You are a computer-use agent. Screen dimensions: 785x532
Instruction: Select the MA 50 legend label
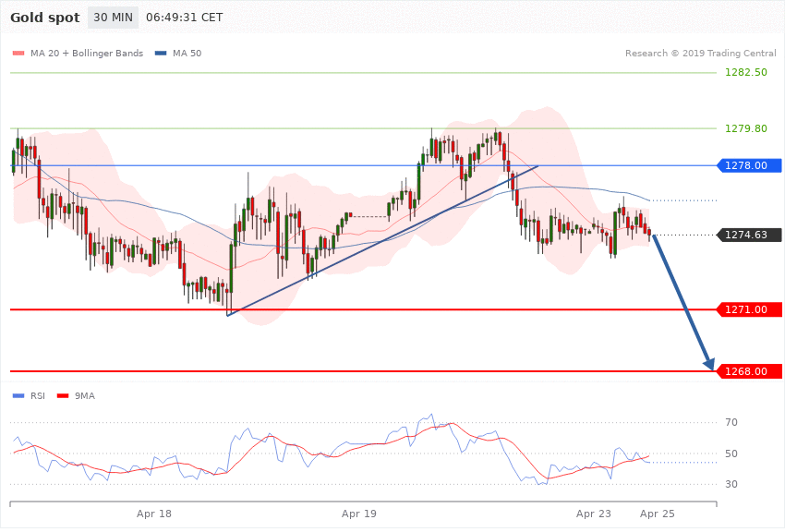[187, 53]
